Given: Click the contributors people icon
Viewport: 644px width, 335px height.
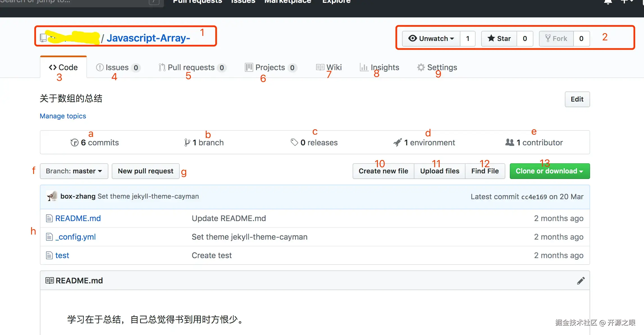Looking at the screenshot, I should coord(510,143).
